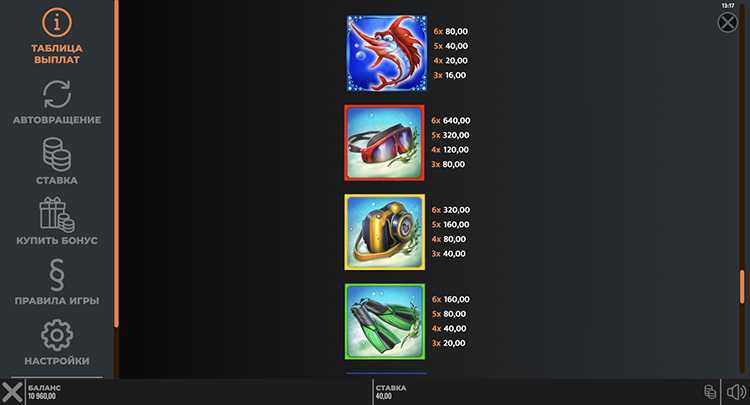Click the diving mask symbol thumbnail
750x405 pixels.
385,143
